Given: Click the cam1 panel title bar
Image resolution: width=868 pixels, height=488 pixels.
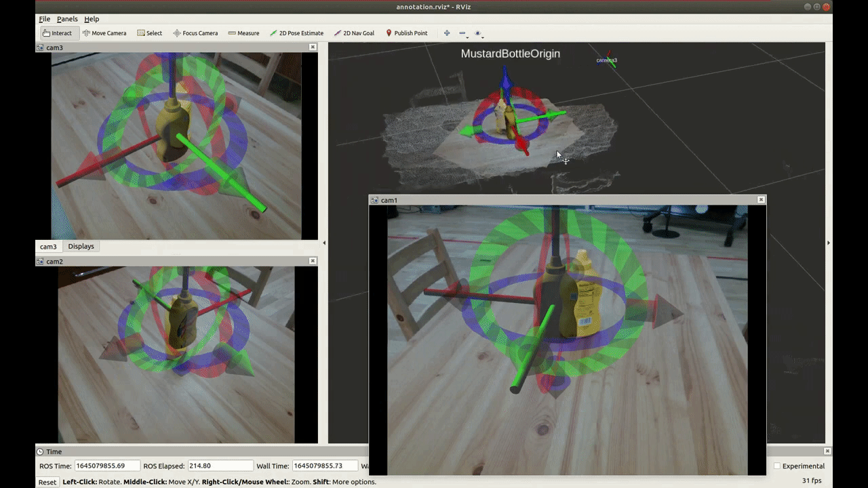Looking at the screenshot, I should click(567, 200).
